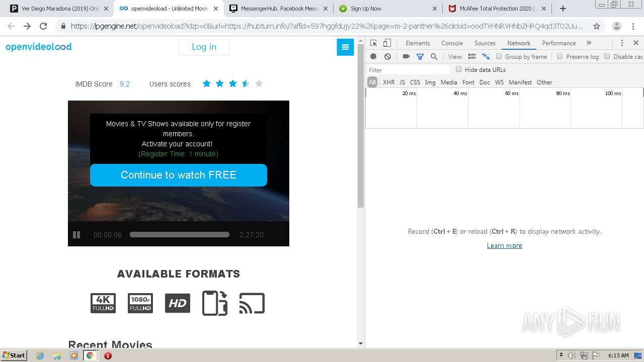Select the Network tab
Viewport: 644px width, 362px height.
click(x=519, y=43)
